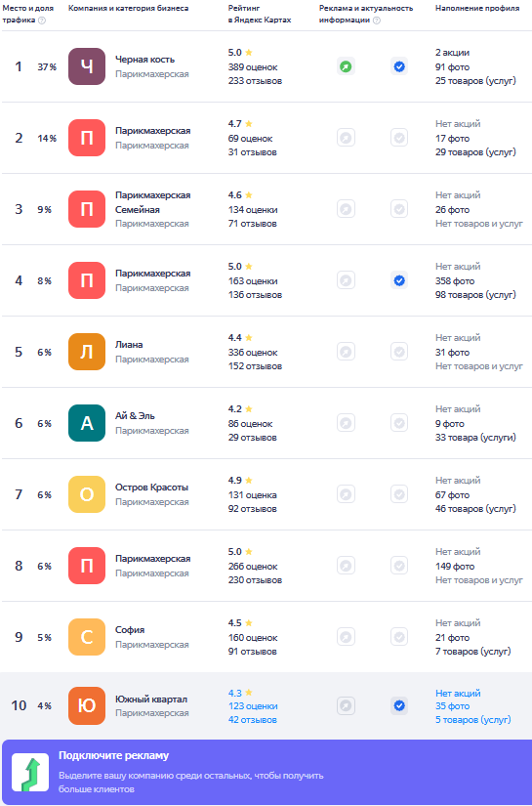Open the 35 фото link for Южный квартал
Image resolution: width=532 pixels, height=806 pixels.
(452, 706)
